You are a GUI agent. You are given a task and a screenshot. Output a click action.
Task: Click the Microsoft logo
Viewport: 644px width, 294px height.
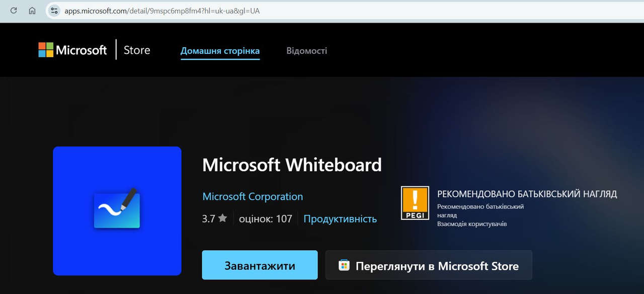click(72, 50)
